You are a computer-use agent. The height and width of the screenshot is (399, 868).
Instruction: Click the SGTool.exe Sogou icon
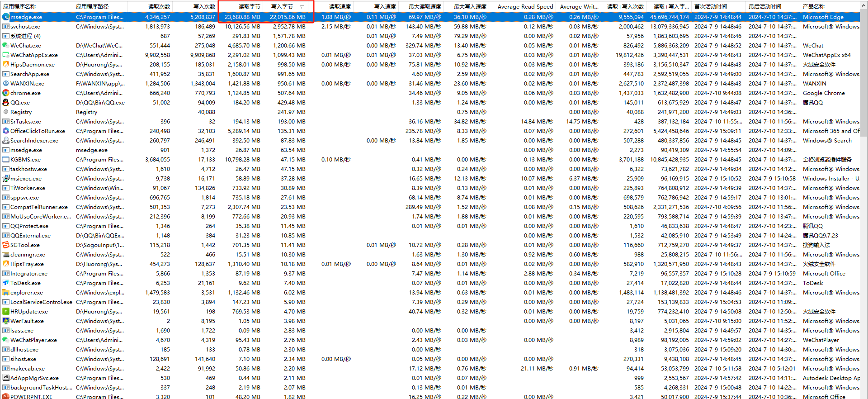point(6,245)
